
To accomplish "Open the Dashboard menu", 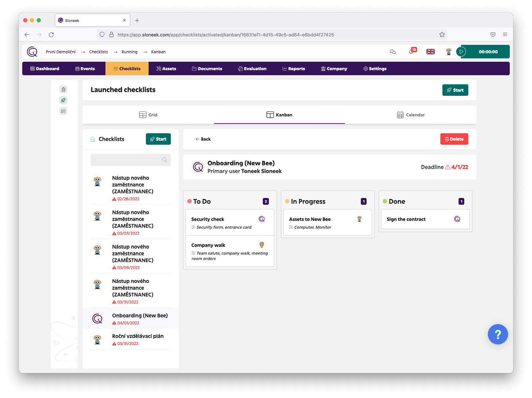I will [44, 68].
